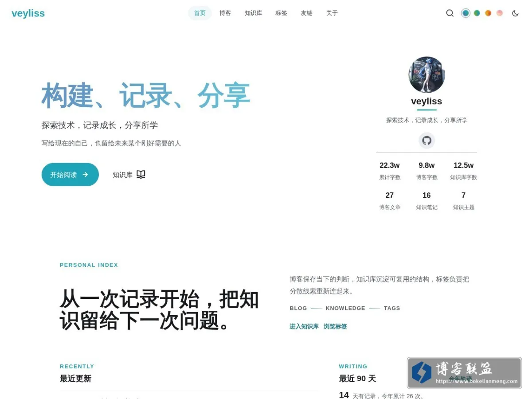This screenshot has height=399, width=532.
Task: Click the PERSONAL INDEX label
Action: click(x=89, y=265)
